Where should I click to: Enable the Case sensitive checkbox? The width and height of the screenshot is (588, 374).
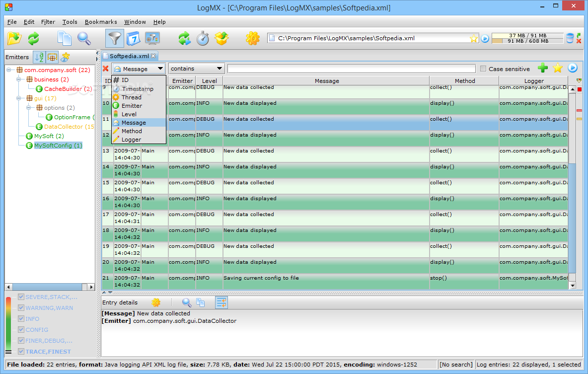coord(483,69)
